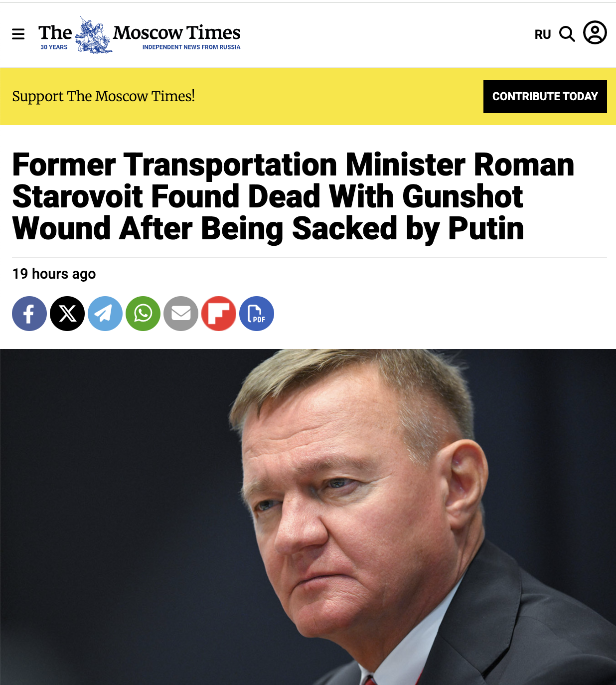Click the Roman Starovoit article headline
Viewport: 616px width, 685px height.
pos(293,196)
